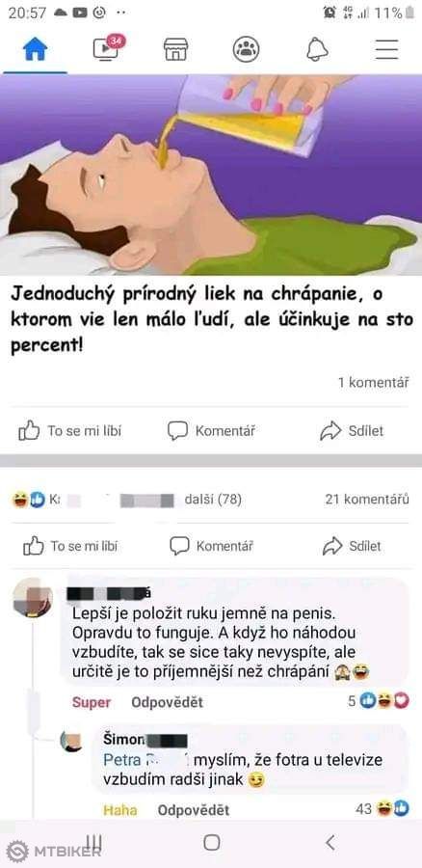Screen dimensions: 422x868
Task: Open the snoring remedy article headline
Action: tap(212, 321)
